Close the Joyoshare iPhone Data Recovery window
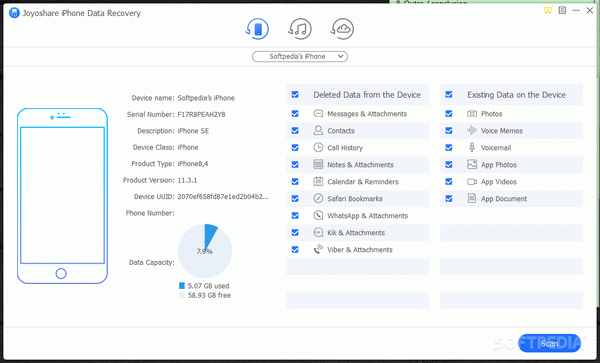 (x=590, y=10)
